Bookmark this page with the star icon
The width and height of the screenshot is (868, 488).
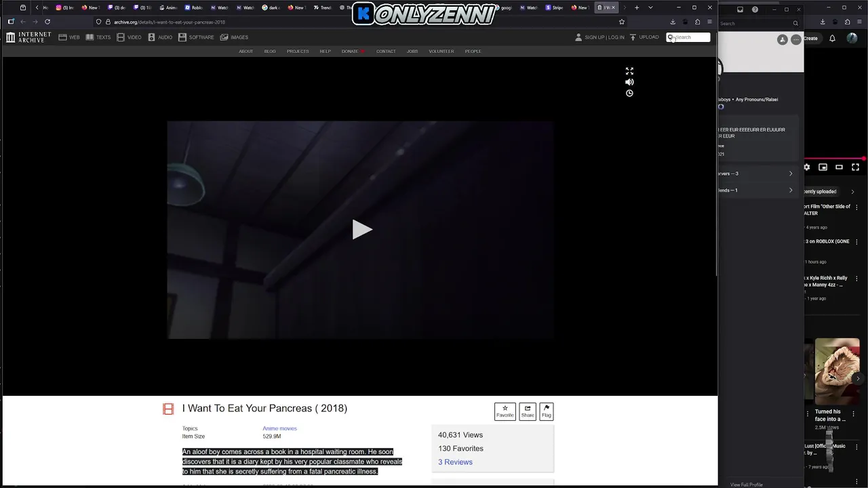click(x=622, y=22)
